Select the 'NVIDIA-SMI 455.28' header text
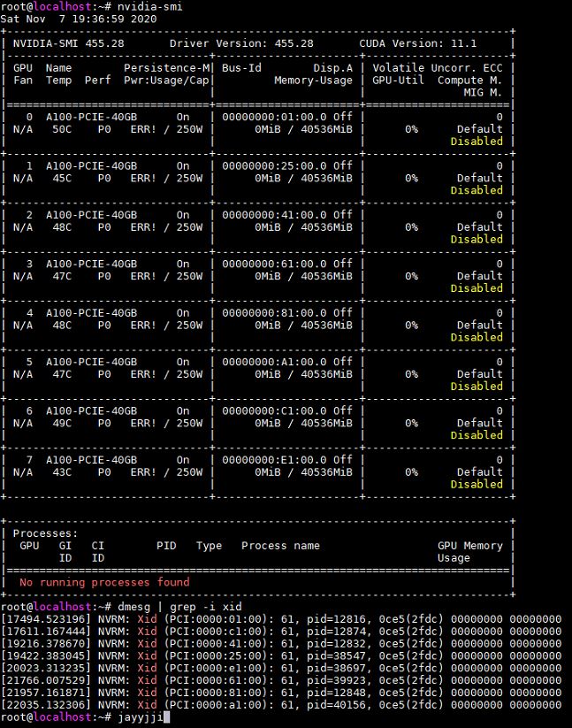This screenshot has height=728, width=572. (69, 43)
